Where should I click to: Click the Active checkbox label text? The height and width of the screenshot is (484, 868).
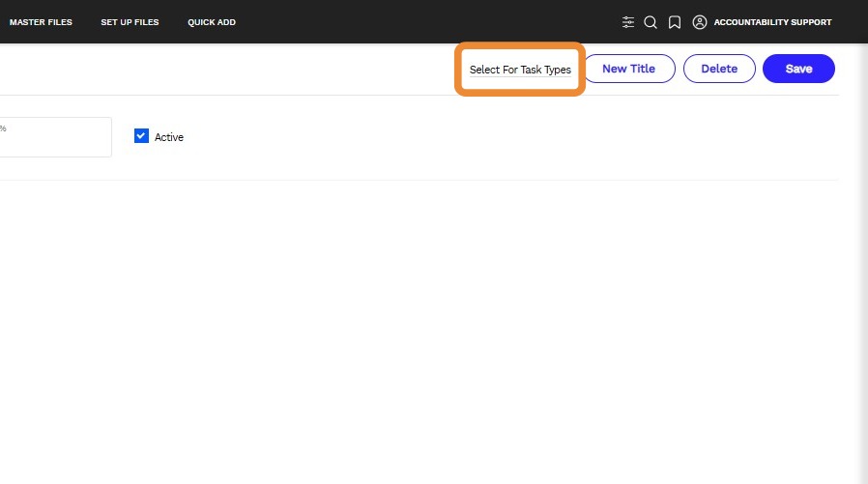tap(169, 137)
